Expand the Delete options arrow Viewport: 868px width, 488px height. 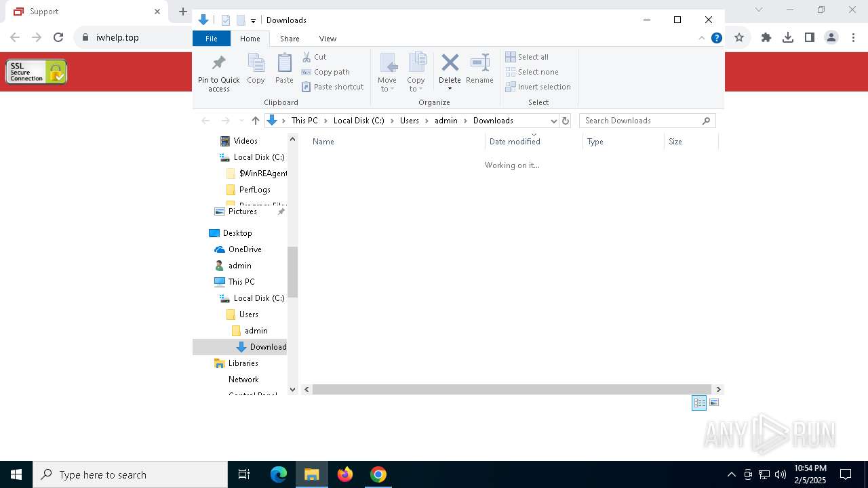click(450, 89)
